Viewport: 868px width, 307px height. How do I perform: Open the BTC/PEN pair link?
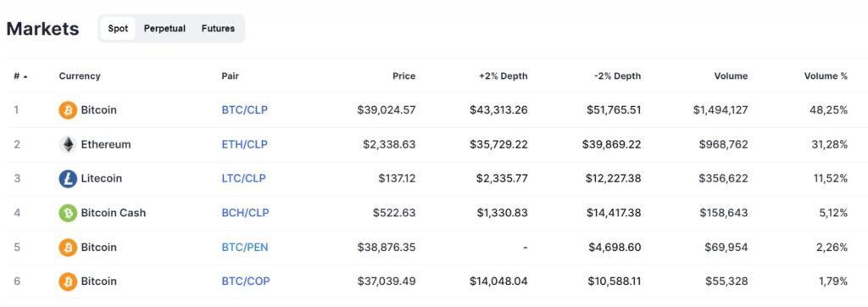(245, 247)
